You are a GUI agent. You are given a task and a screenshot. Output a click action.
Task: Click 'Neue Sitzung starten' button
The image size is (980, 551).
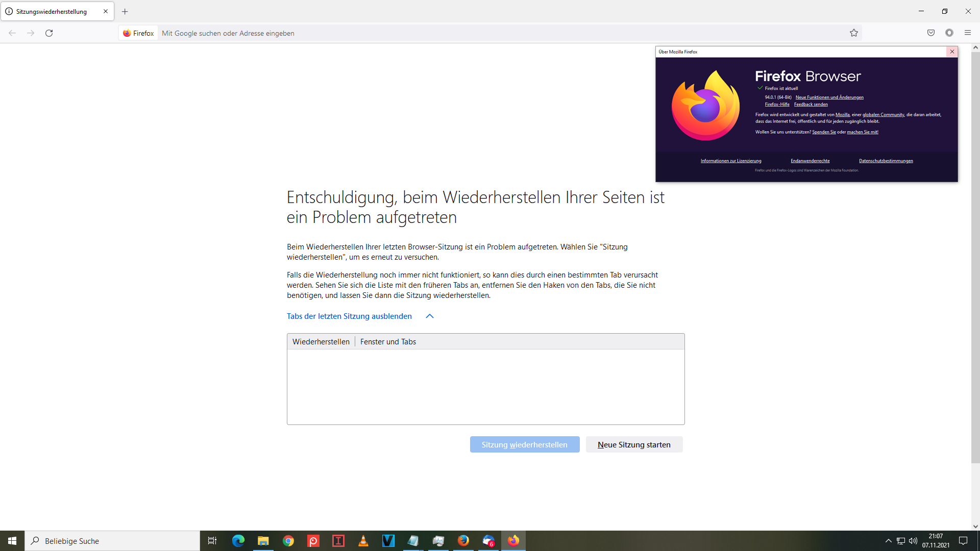[x=634, y=444]
